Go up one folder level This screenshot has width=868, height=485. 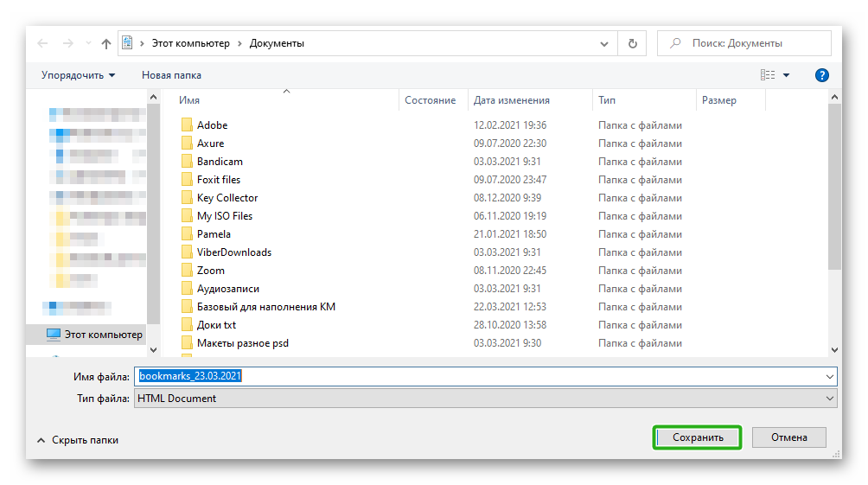(x=105, y=43)
